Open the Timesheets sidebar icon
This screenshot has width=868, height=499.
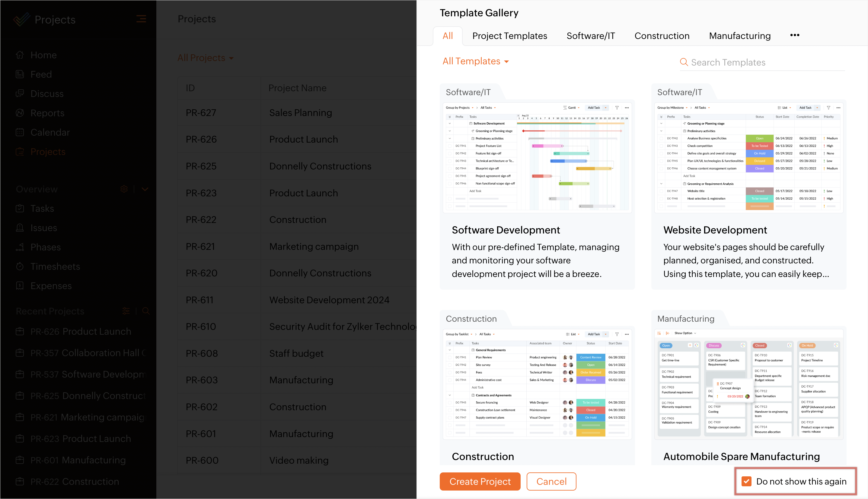20,266
